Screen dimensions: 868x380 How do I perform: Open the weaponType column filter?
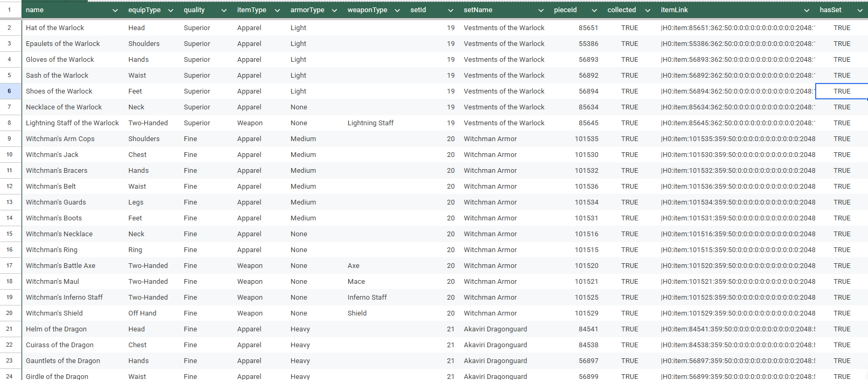397,11
